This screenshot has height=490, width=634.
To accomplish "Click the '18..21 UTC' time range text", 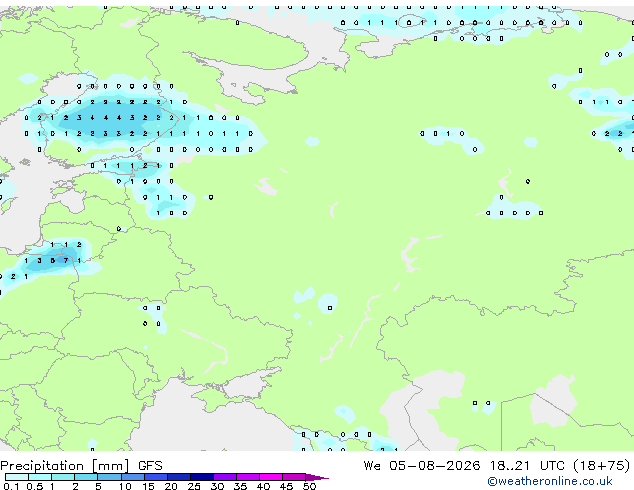I will tap(528, 466).
